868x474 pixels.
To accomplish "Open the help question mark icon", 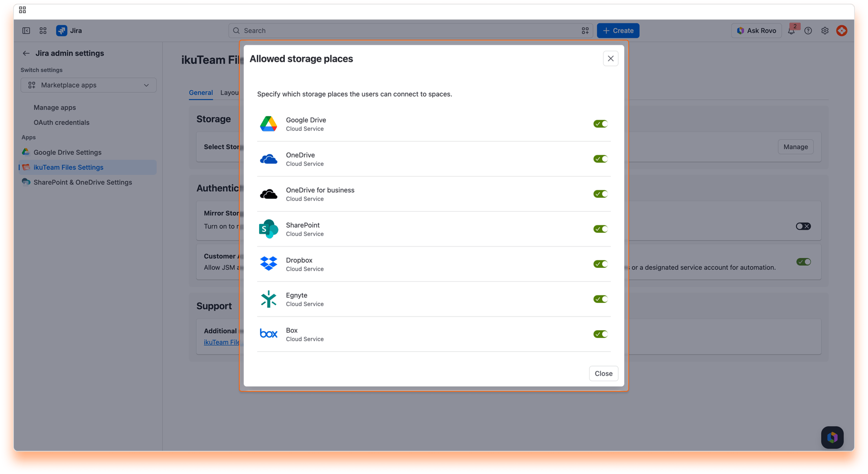I will (x=808, y=31).
